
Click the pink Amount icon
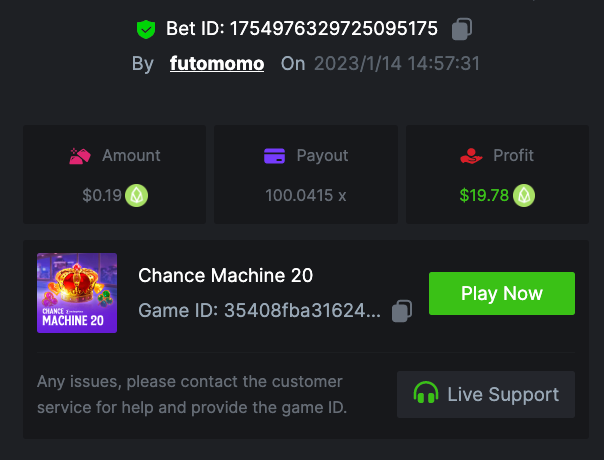click(81, 156)
